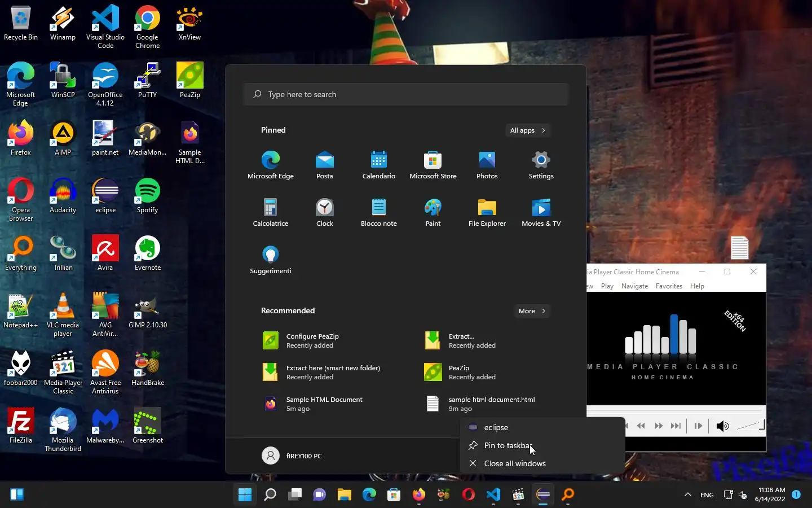This screenshot has width=812, height=508.
Task: Open Microsoft Edge from pinned apps
Action: [271, 165]
